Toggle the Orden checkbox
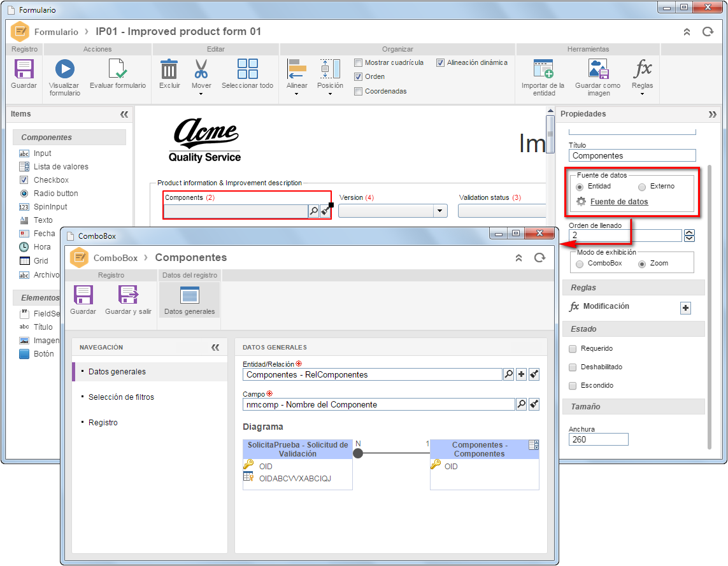728x566 pixels. point(359,76)
